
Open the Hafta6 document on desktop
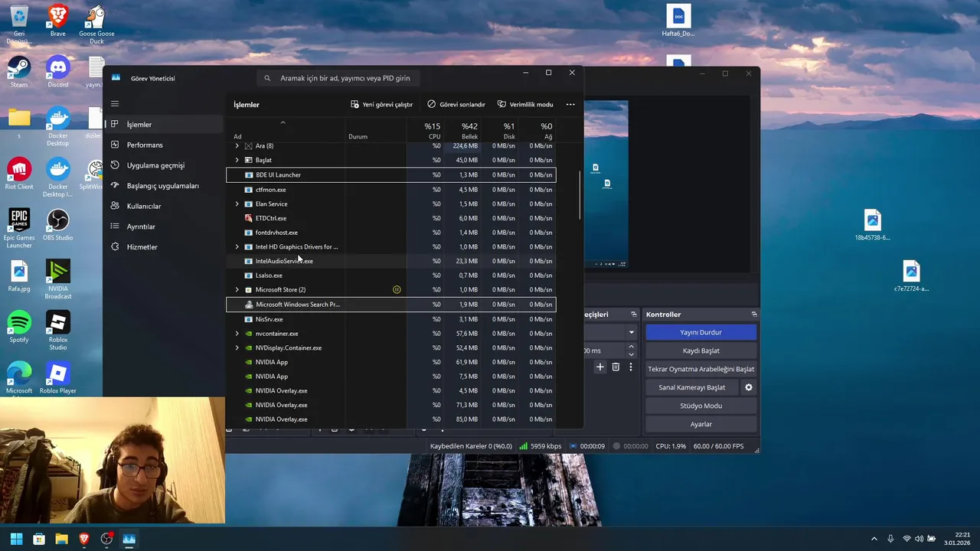(x=678, y=21)
